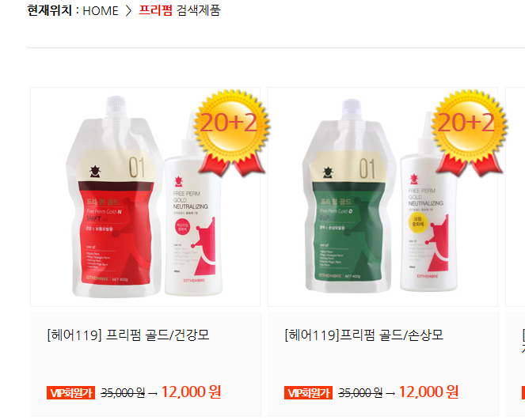525x420 pixels.
Task: Click the partially visible third product card
Action: coord(515,252)
